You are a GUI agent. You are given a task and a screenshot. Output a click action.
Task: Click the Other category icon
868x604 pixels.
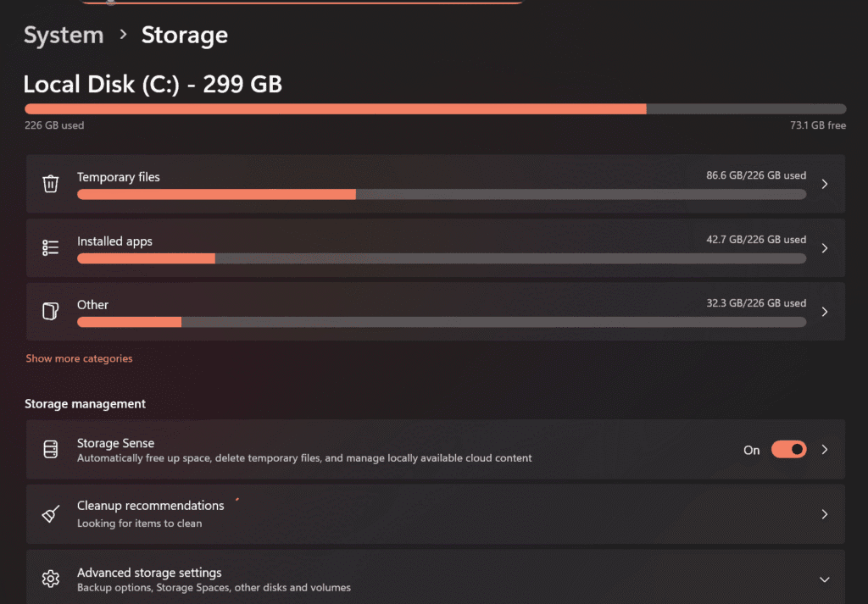tap(50, 311)
